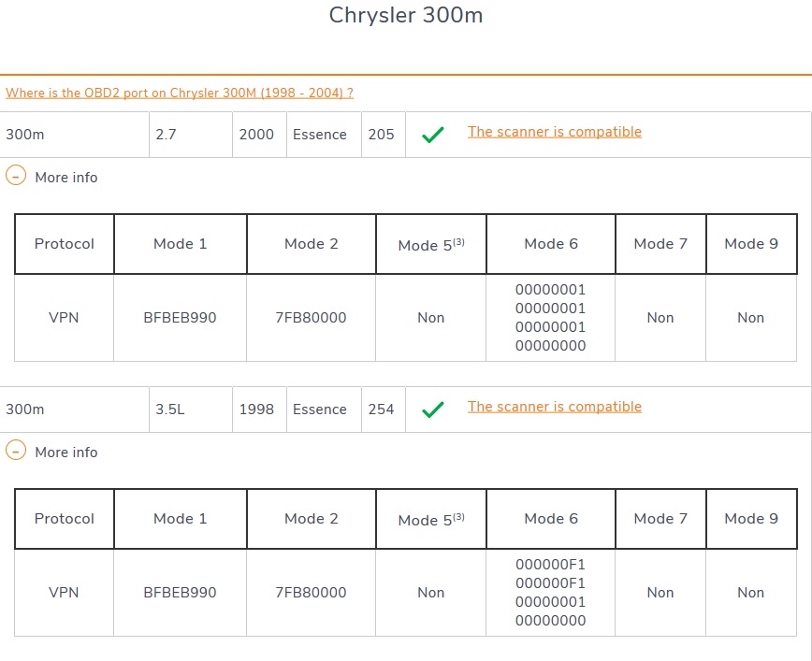
Task: Open scanner compatible link for 2000 model
Action: (554, 132)
